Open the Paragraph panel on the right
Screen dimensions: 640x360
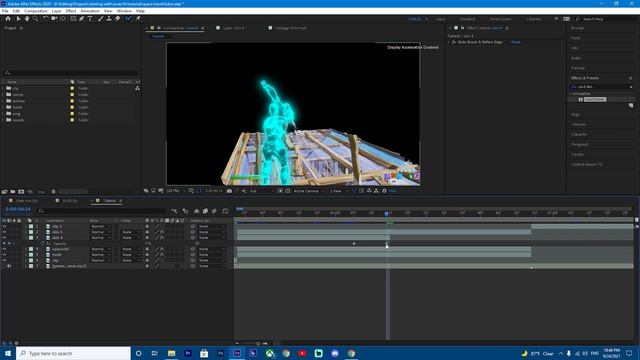point(580,144)
